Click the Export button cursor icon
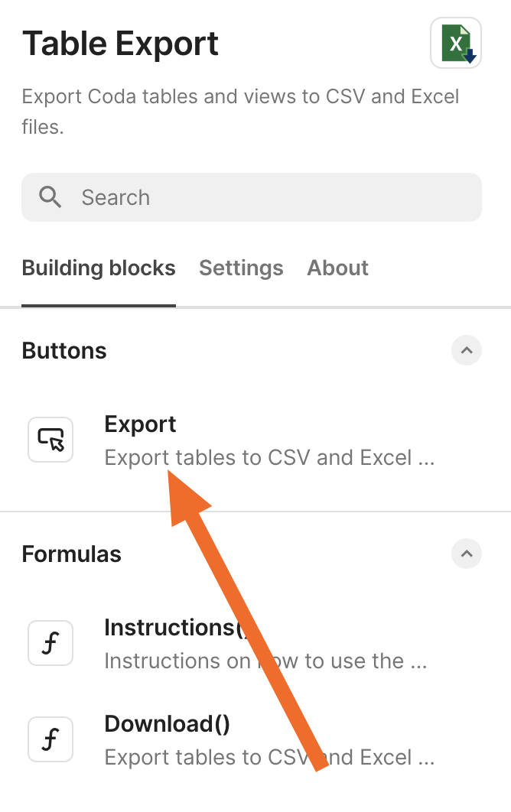The image size is (511, 812). (x=50, y=440)
